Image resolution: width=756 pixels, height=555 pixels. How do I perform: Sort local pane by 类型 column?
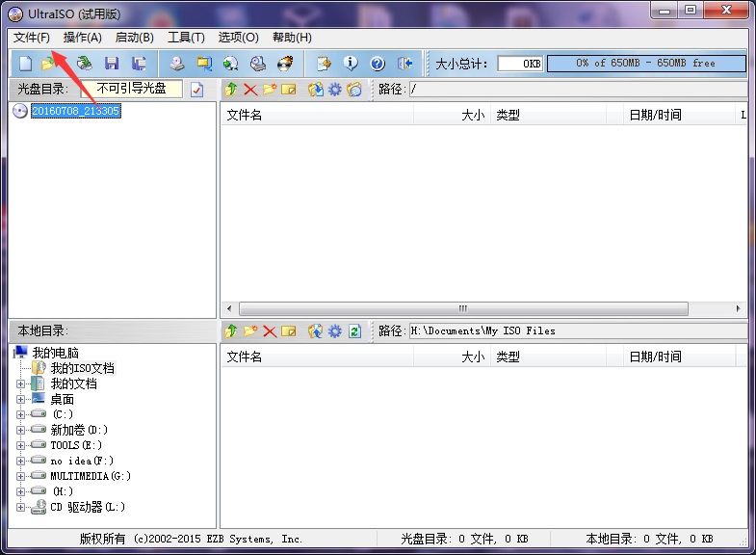pos(548,357)
